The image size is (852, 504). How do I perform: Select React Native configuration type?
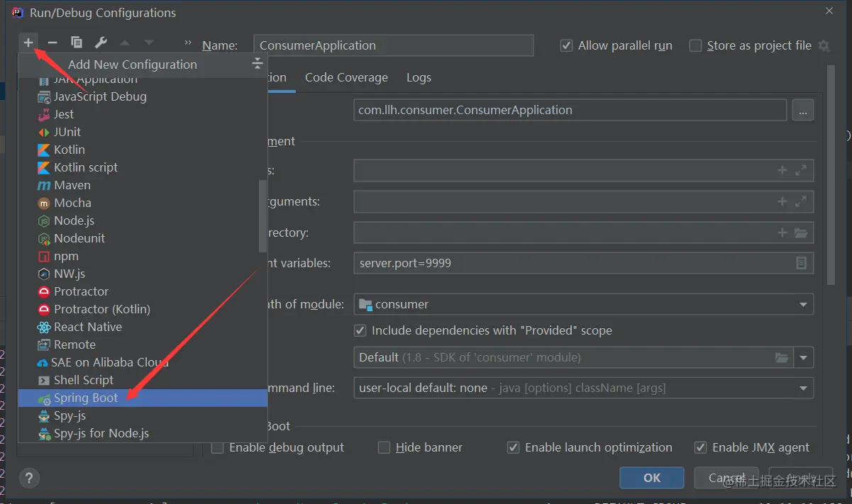click(143, 327)
